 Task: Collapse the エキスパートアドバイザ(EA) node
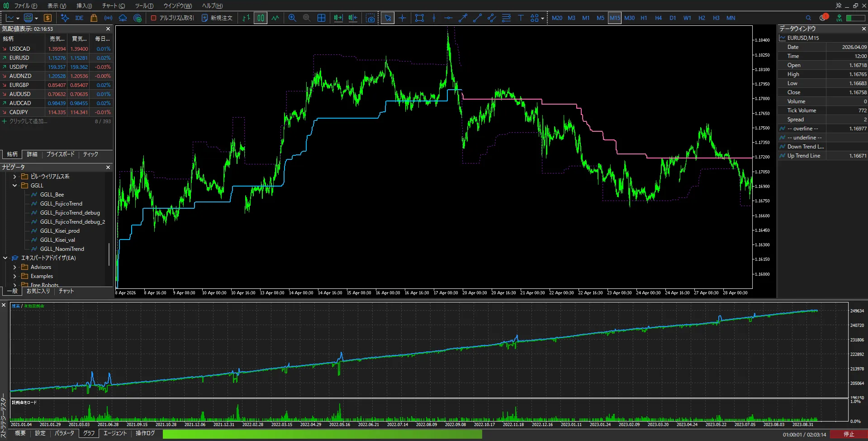[x=5, y=258]
